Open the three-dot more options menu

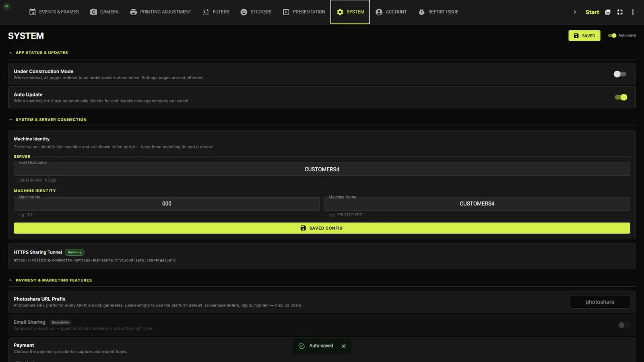[x=633, y=12]
